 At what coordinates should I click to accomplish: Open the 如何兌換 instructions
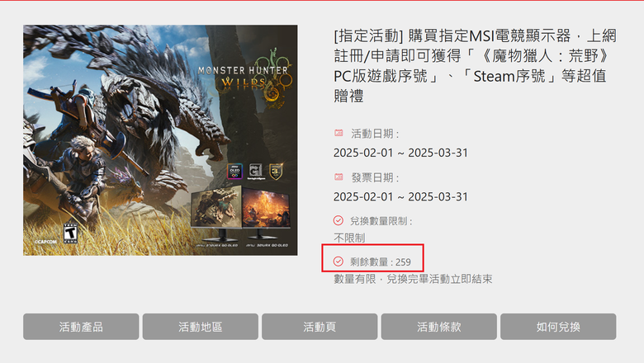tap(558, 327)
